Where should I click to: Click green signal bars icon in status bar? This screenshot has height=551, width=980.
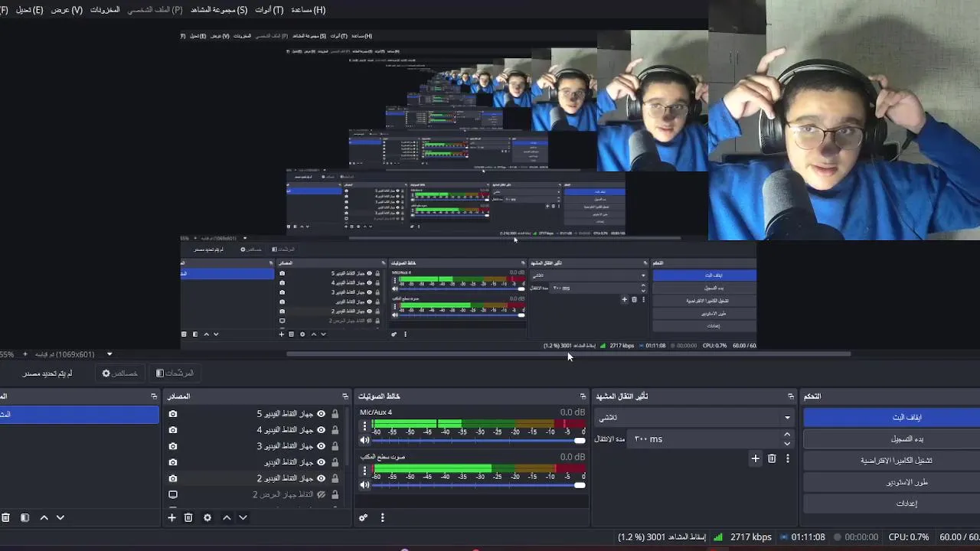[718, 537]
